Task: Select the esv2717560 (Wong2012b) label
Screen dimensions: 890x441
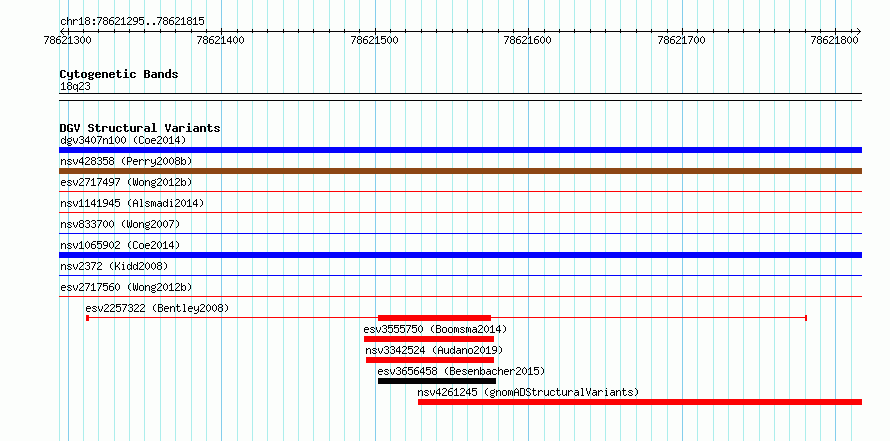Action: point(126,287)
